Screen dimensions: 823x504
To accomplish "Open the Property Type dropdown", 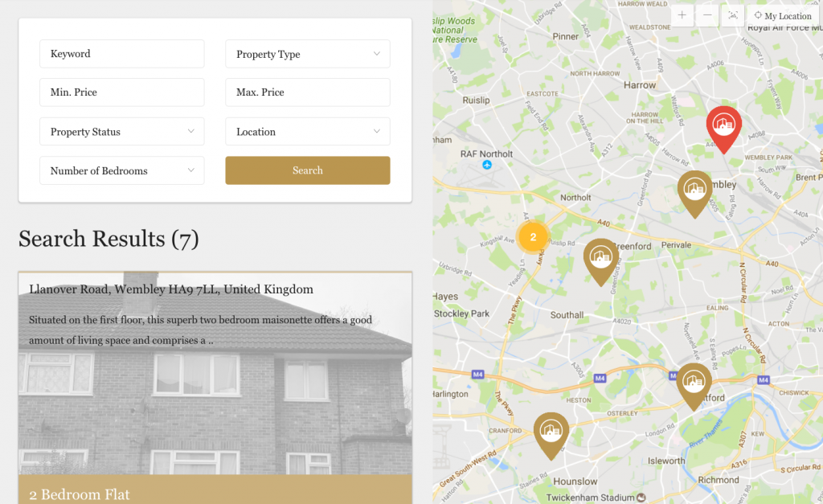I will coord(308,54).
